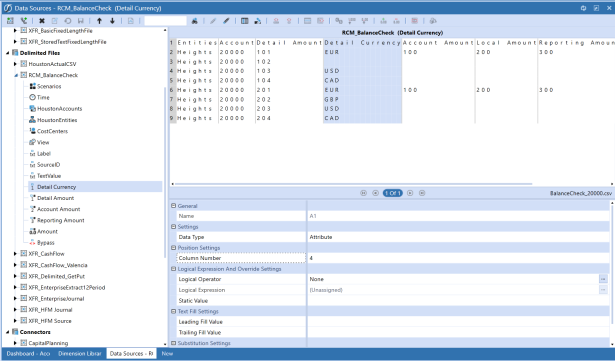Click the Column Number value field
Image resolution: width=615 pixels, height=361 pixels.
(x=458, y=258)
